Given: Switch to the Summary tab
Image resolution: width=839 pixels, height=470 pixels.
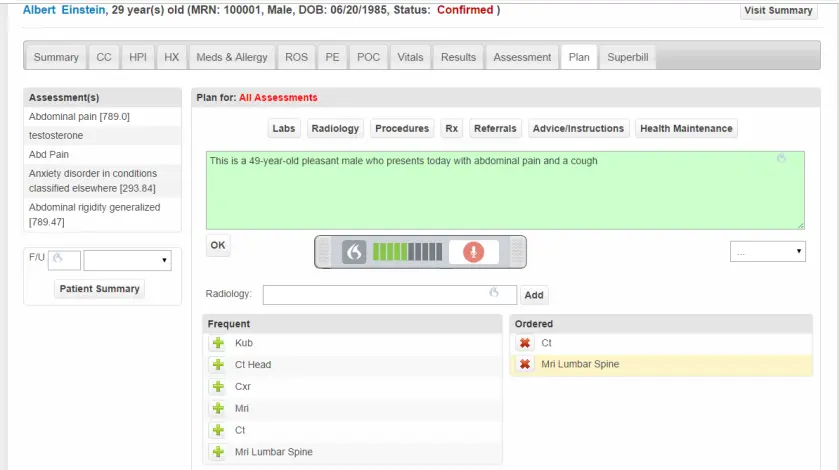Looking at the screenshot, I should pyautogui.click(x=56, y=57).
